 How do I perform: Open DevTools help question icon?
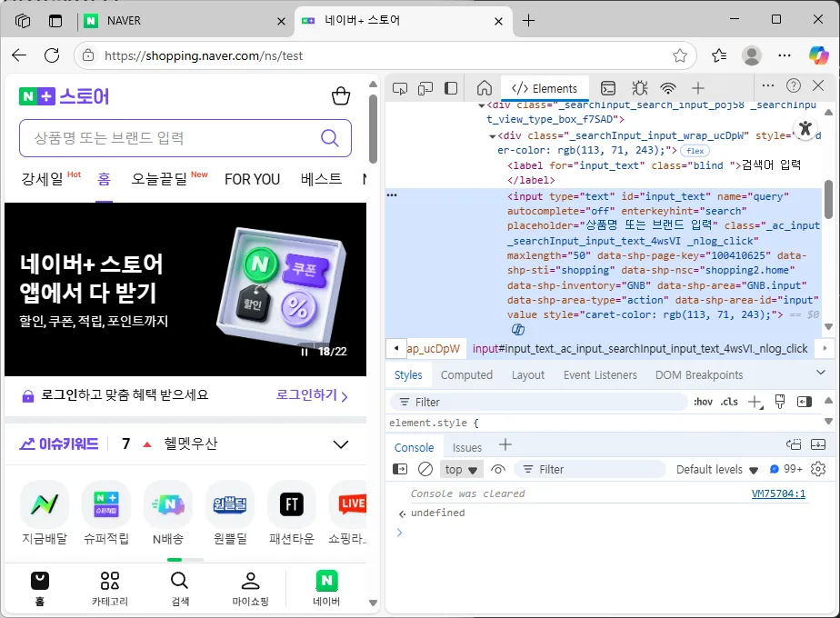pyautogui.click(x=794, y=85)
